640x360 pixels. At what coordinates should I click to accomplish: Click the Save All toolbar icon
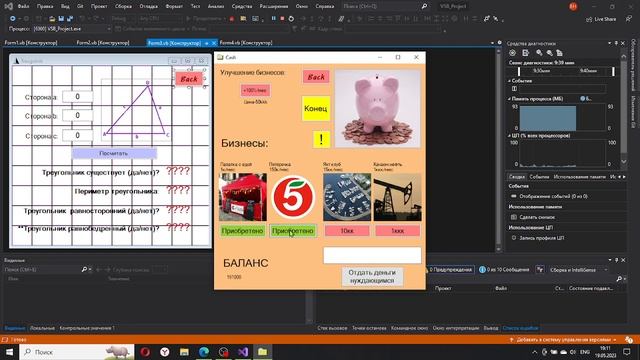70,19
